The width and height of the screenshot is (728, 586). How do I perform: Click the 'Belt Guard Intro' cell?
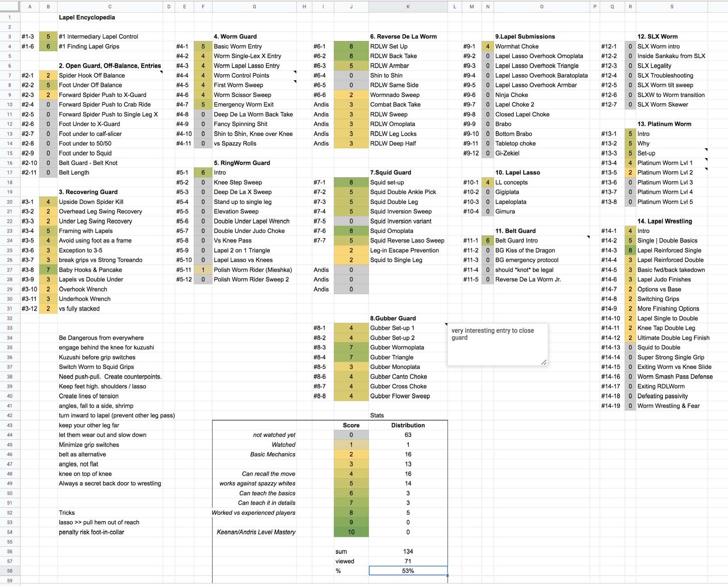[x=516, y=240]
